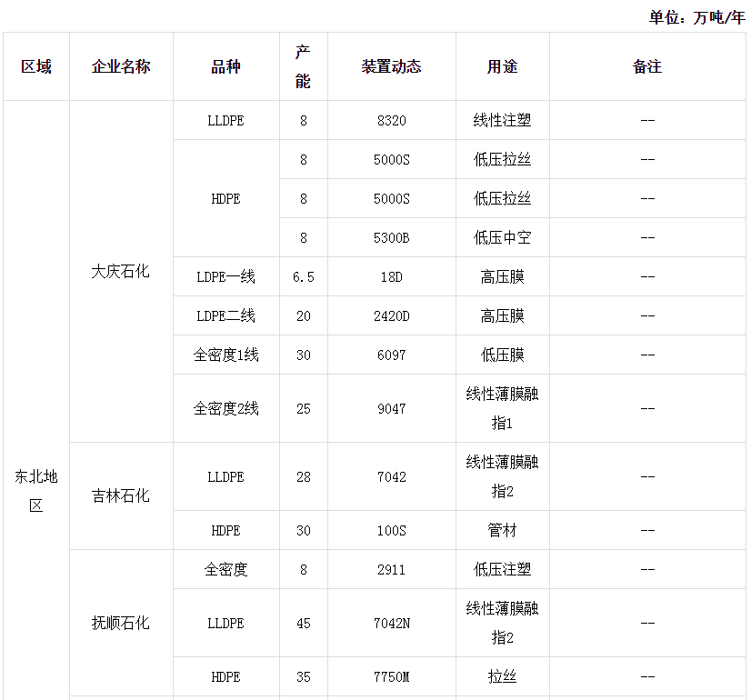This screenshot has width=751, height=700.
Task: Click the 吉林石化 company cell
Action: (121, 496)
